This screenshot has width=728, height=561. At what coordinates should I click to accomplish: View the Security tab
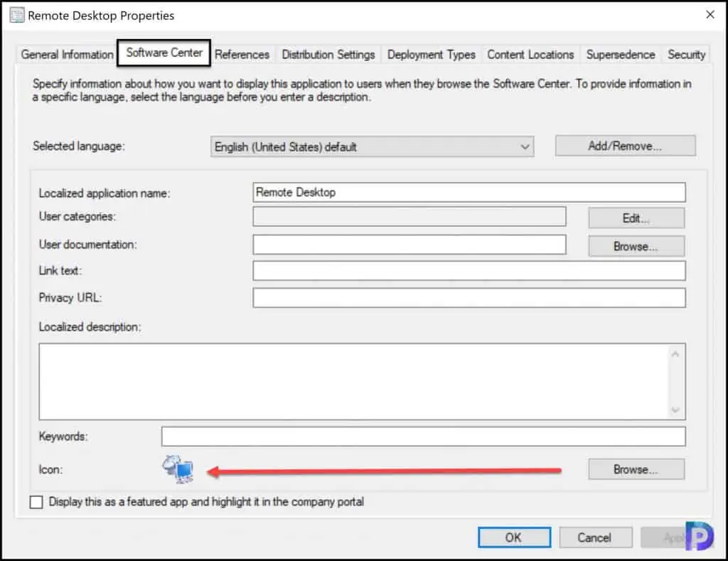point(686,54)
